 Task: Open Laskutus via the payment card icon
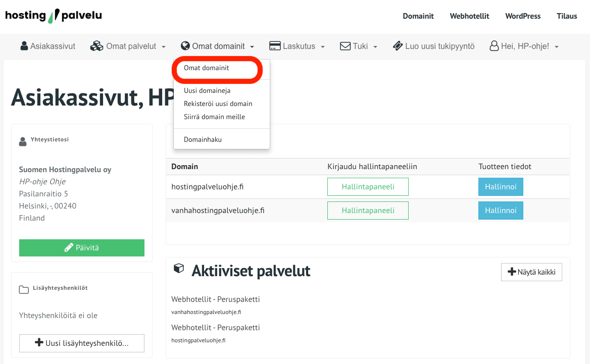[274, 45]
